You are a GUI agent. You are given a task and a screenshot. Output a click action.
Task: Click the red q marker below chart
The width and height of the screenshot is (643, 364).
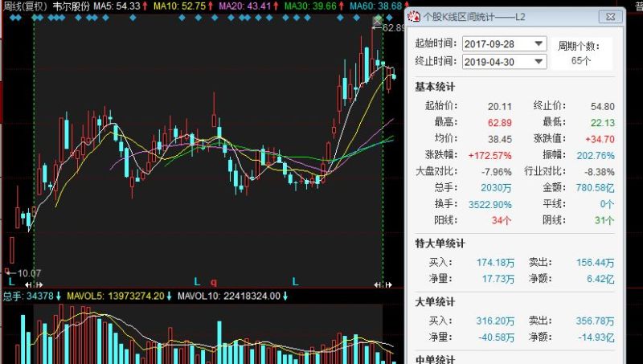click(x=213, y=282)
